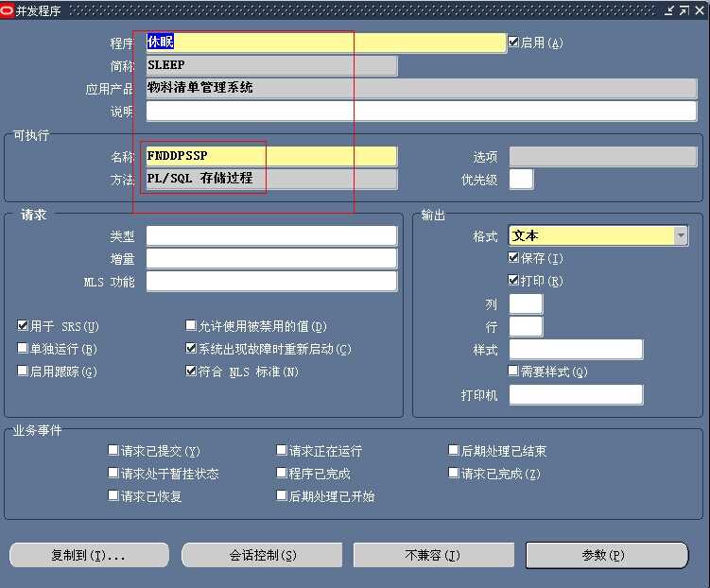Check the 程序已完成 event

coord(282,473)
